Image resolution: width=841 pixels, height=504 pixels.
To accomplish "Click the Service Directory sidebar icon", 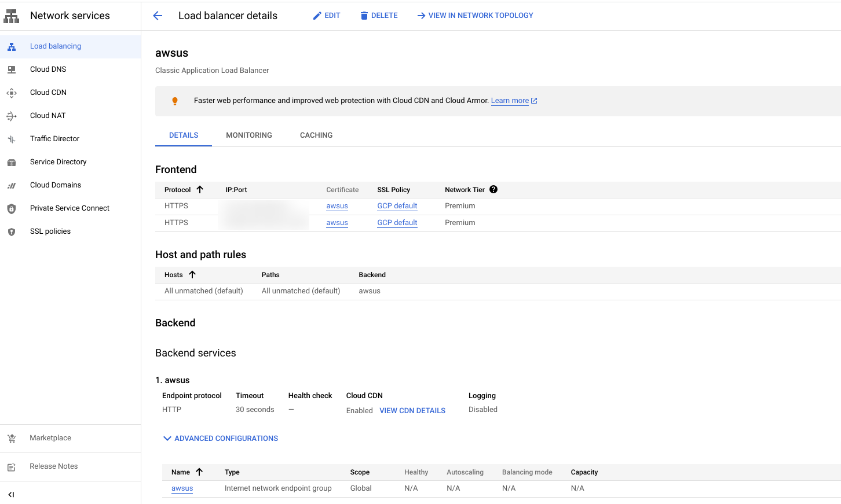I will point(12,163).
